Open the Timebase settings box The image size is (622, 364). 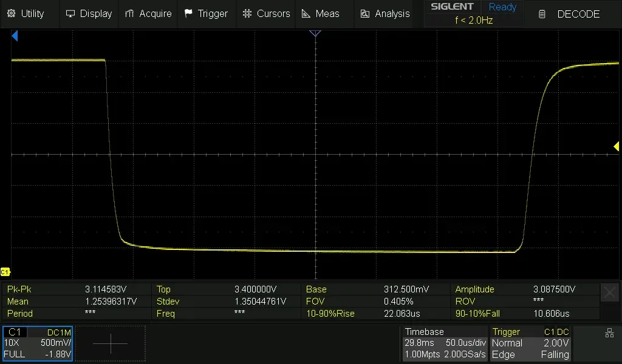[445, 343]
